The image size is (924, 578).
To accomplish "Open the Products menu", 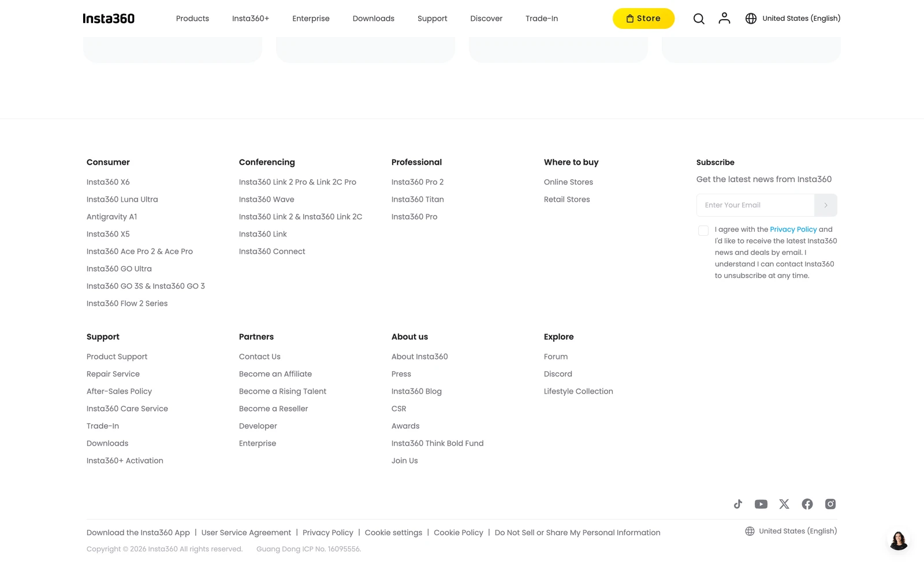I will 192,18.
